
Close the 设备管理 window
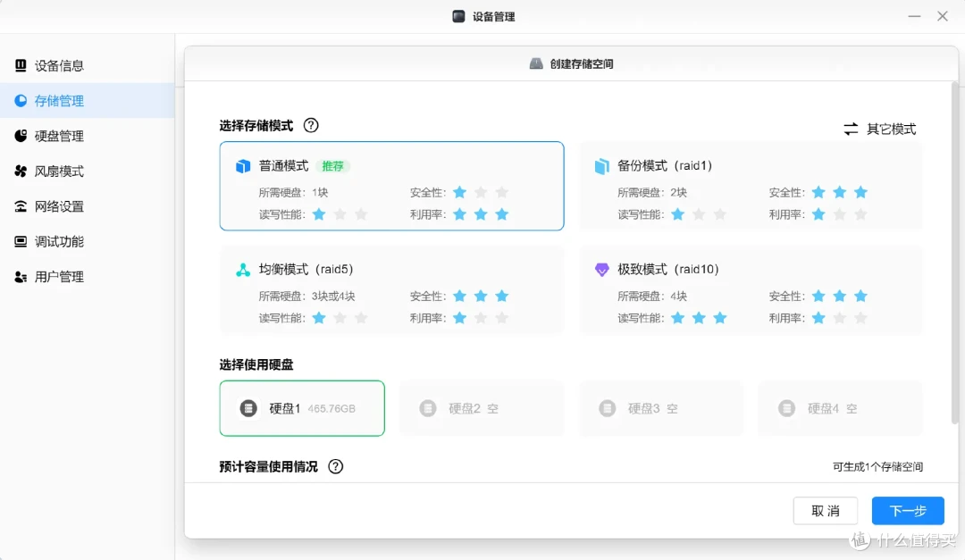point(943,17)
